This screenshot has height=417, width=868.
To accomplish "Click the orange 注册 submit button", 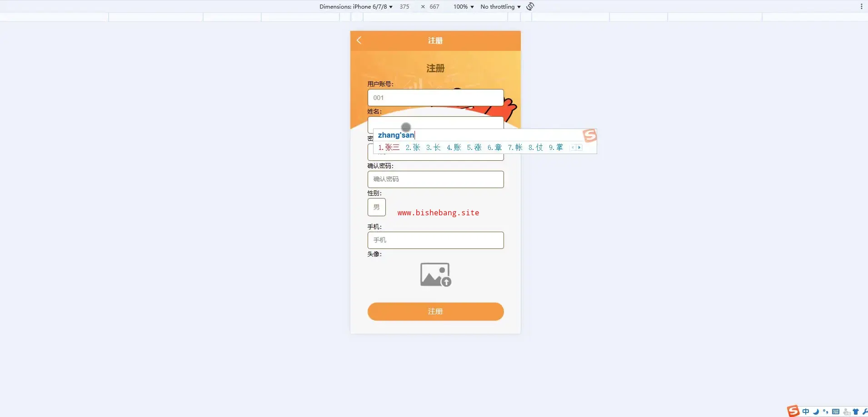I will (435, 312).
